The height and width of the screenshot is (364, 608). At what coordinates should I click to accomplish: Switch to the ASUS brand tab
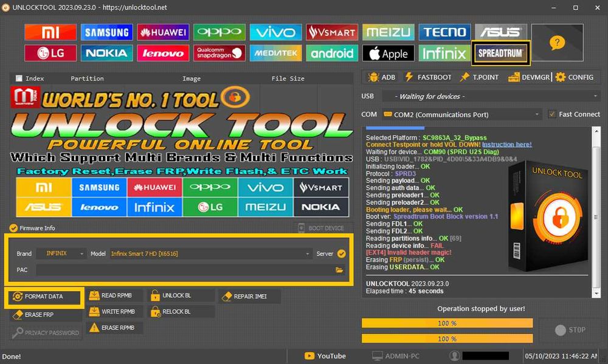coord(501,32)
